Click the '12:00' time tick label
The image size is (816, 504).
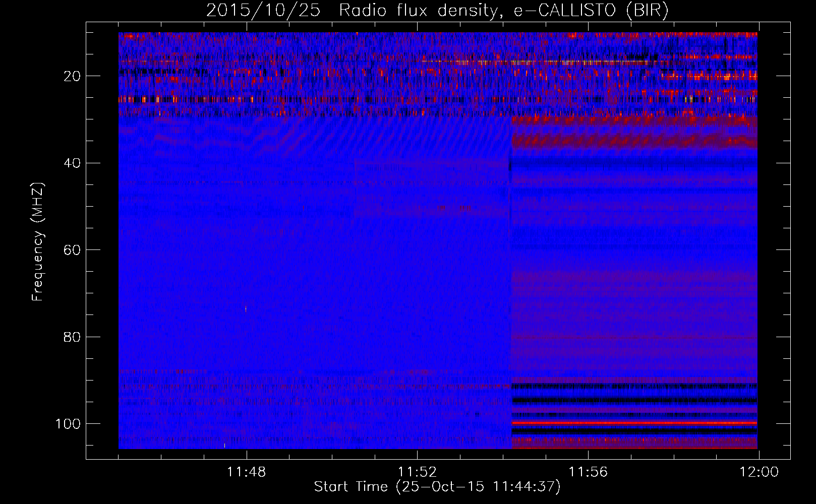coord(759,472)
